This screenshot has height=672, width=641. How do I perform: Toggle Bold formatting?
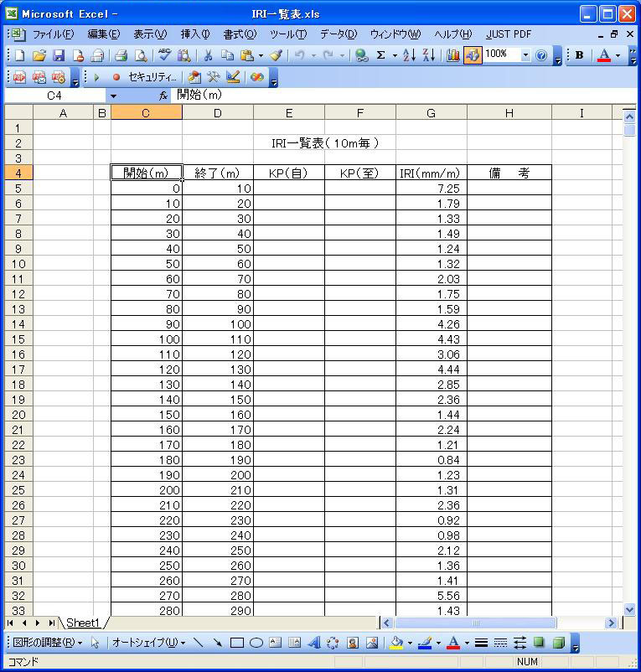coord(579,55)
